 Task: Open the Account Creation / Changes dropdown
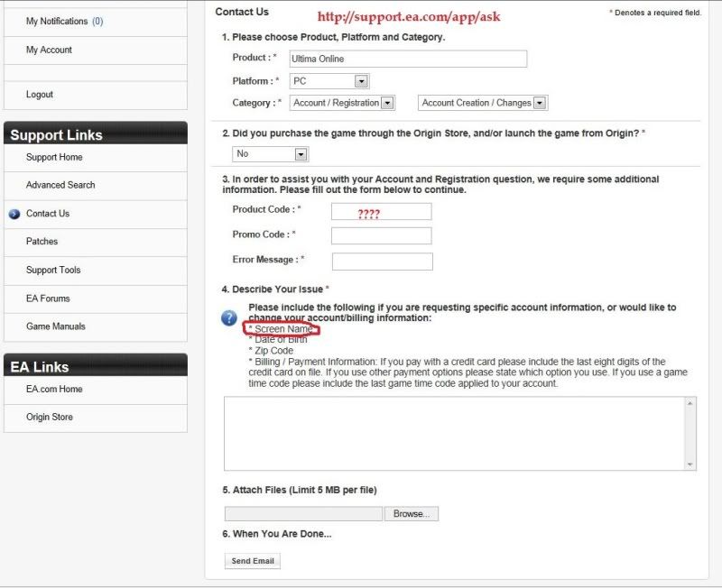click(x=483, y=103)
